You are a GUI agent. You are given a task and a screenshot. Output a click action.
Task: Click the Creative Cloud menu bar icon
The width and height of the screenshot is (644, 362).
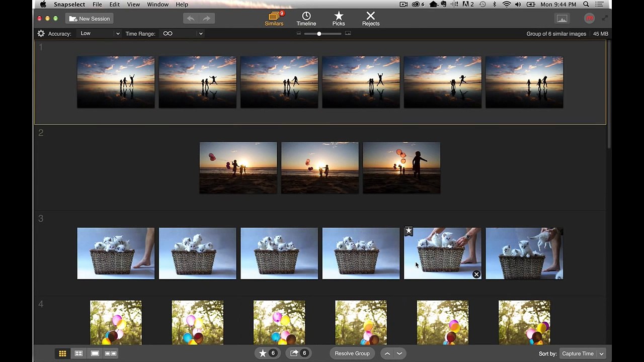click(416, 5)
